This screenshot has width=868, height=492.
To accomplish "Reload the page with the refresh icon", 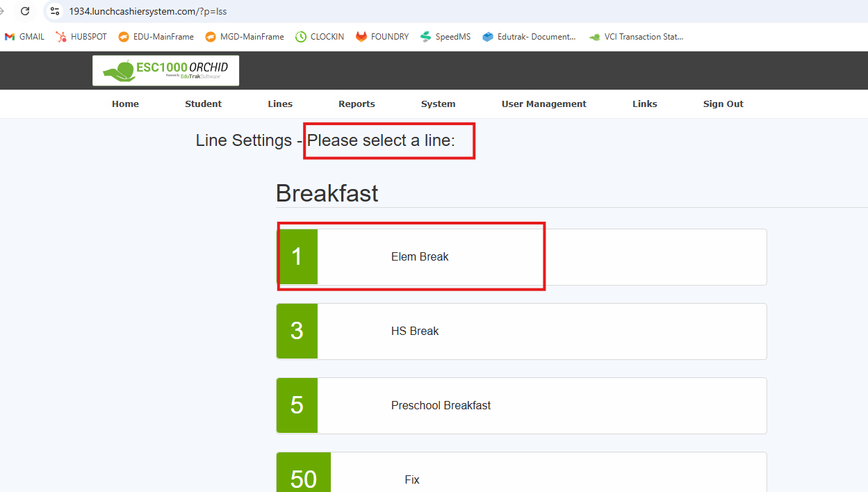I will 25,11.
